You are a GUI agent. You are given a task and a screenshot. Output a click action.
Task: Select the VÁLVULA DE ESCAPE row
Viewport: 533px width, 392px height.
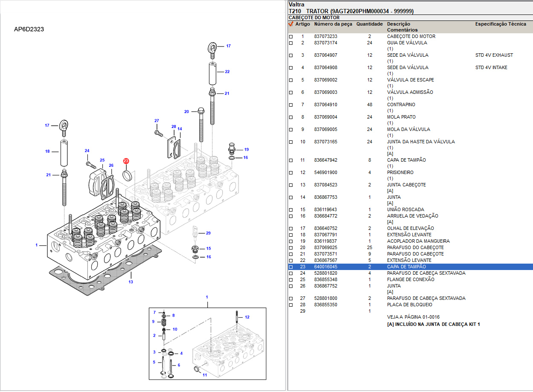[x=410, y=80]
